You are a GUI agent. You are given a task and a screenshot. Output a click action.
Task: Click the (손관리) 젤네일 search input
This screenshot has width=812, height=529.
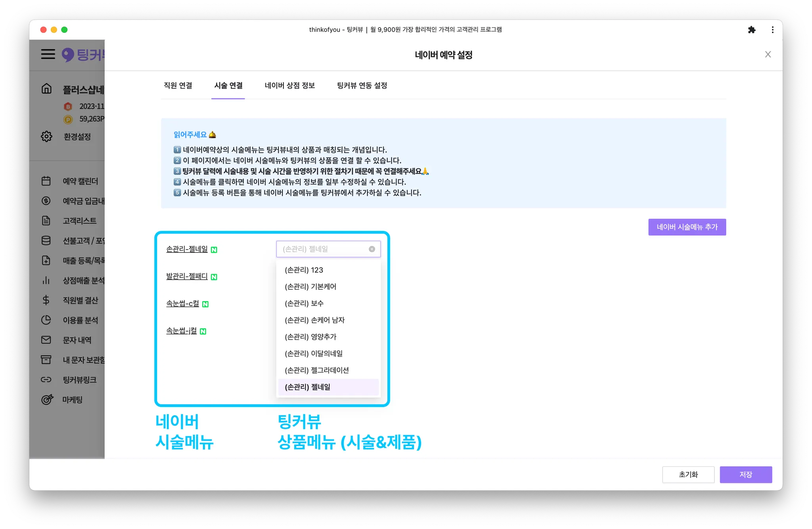[323, 249]
